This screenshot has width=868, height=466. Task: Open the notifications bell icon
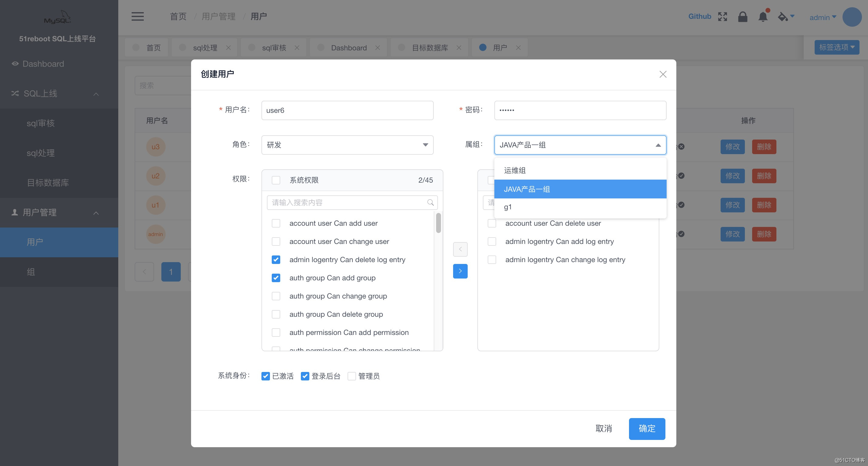pyautogui.click(x=763, y=16)
